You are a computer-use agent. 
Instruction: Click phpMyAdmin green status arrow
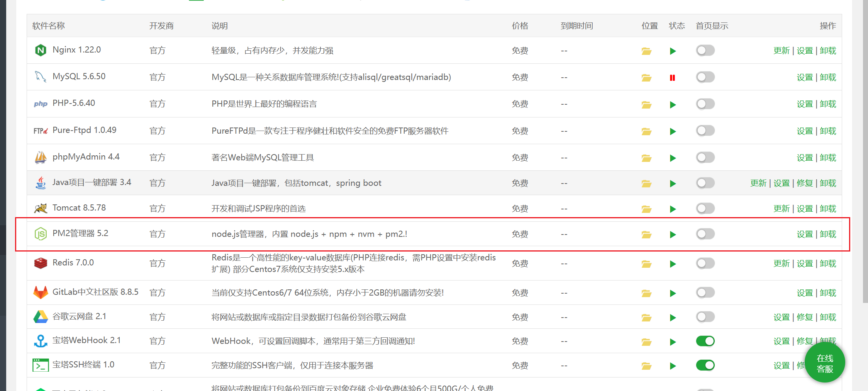click(673, 158)
